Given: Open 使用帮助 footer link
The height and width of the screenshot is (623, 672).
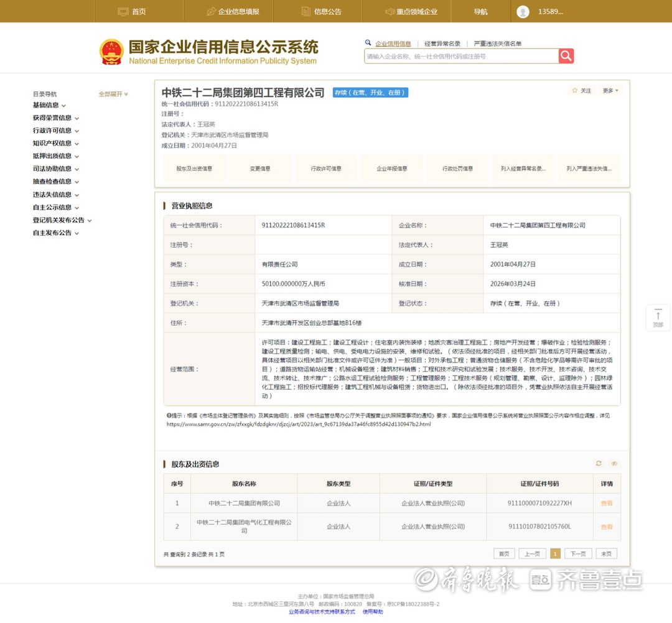Looking at the screenshot, I should 373,611.
